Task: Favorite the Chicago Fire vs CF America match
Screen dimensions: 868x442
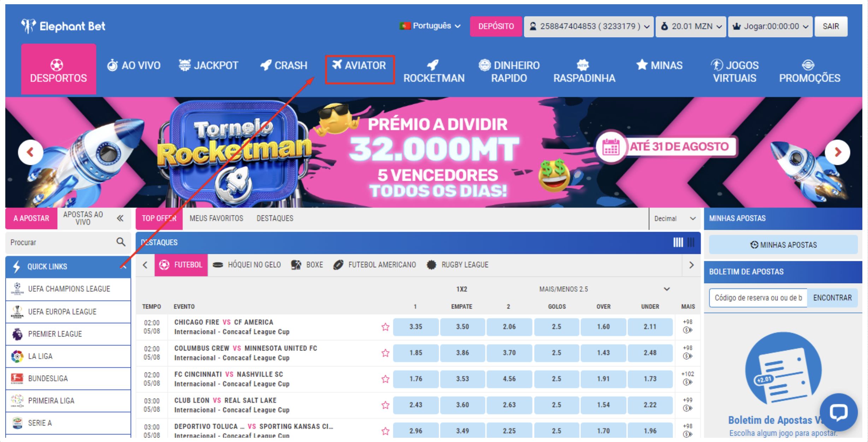Action: [x=385, y=327]
